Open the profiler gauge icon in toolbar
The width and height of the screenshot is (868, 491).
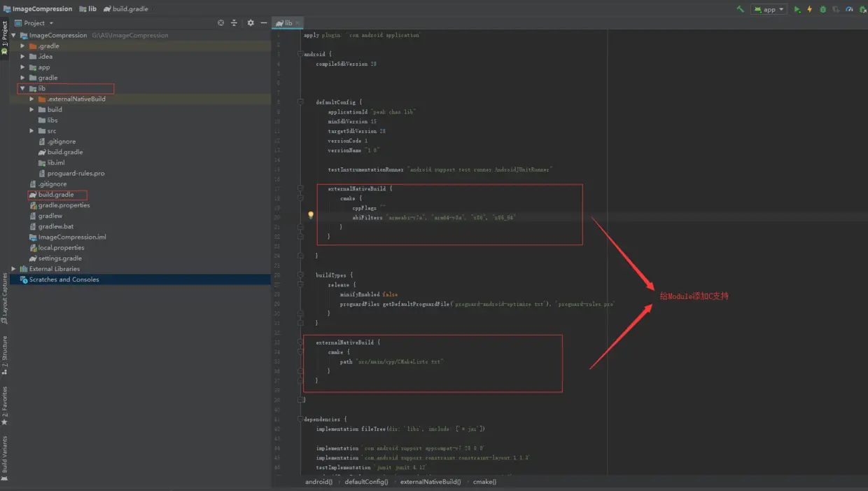[849, 9]
